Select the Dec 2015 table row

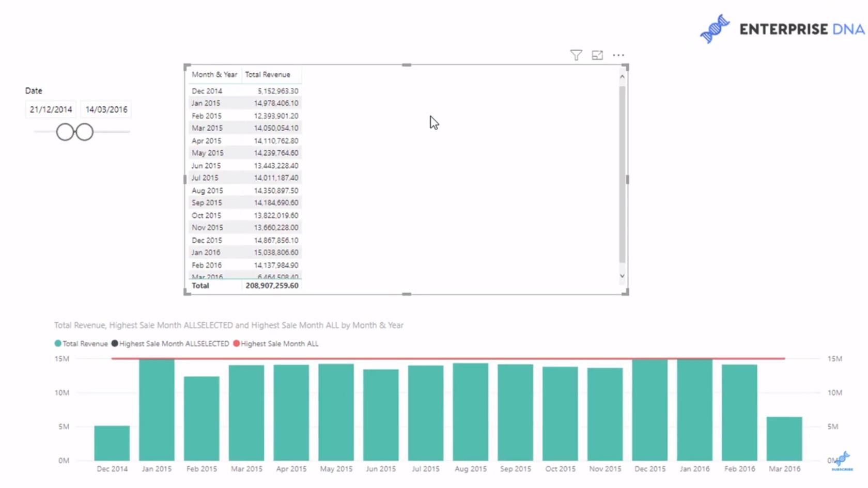245,240
